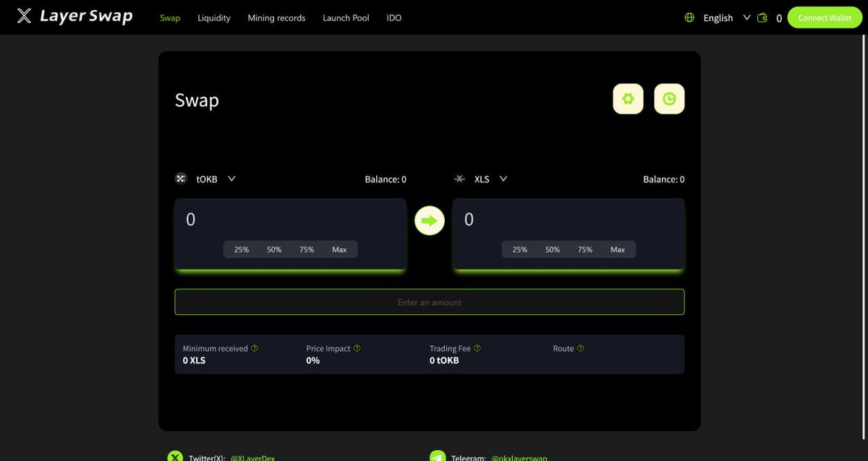This screenshot has height=461, width=868.
Task: Click the Connect Wallet button
Action: click(x=825, y=17)
